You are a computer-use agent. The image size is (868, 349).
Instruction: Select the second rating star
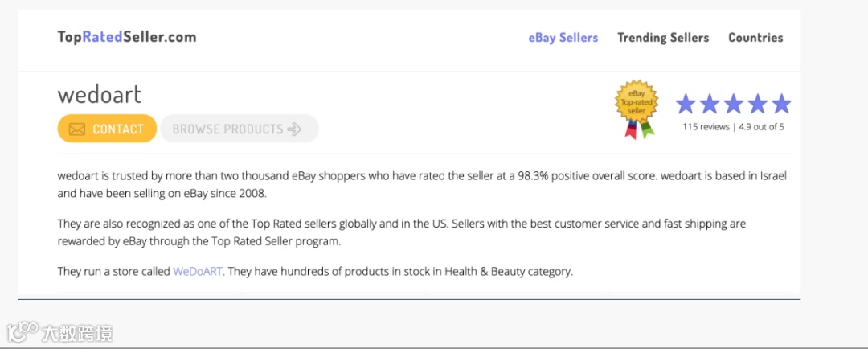coord(710,104)
